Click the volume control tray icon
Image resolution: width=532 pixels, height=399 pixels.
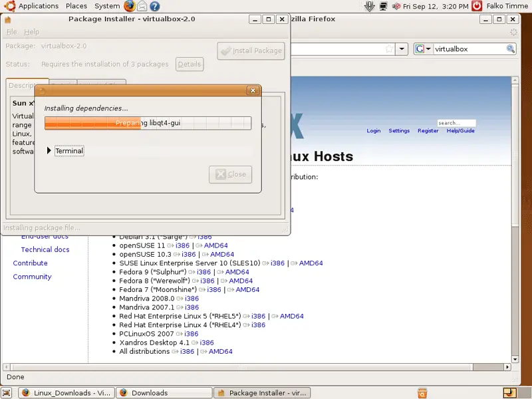[x=396, y=6]
